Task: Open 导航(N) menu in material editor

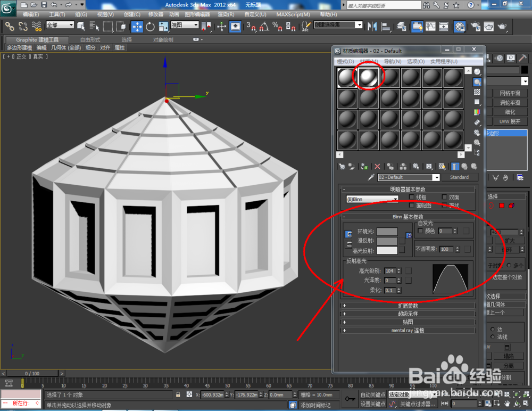Action: pyautogui.click(x=393, y=61)
